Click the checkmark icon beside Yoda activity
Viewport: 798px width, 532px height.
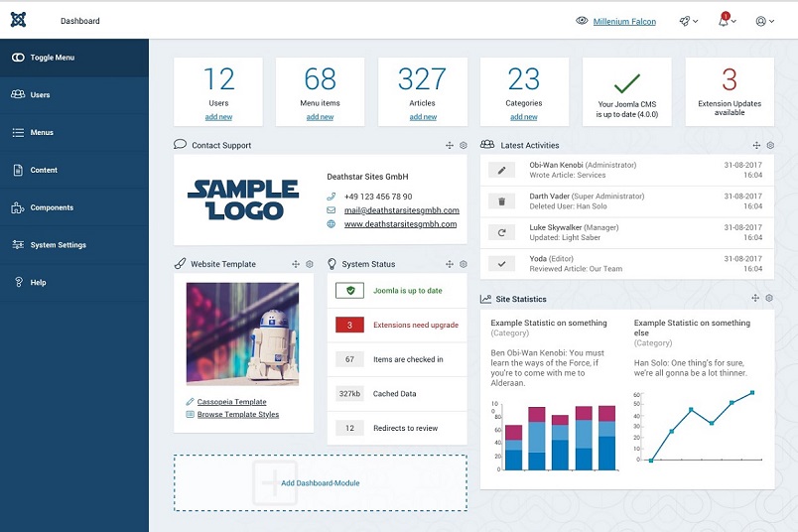point(502,263)
